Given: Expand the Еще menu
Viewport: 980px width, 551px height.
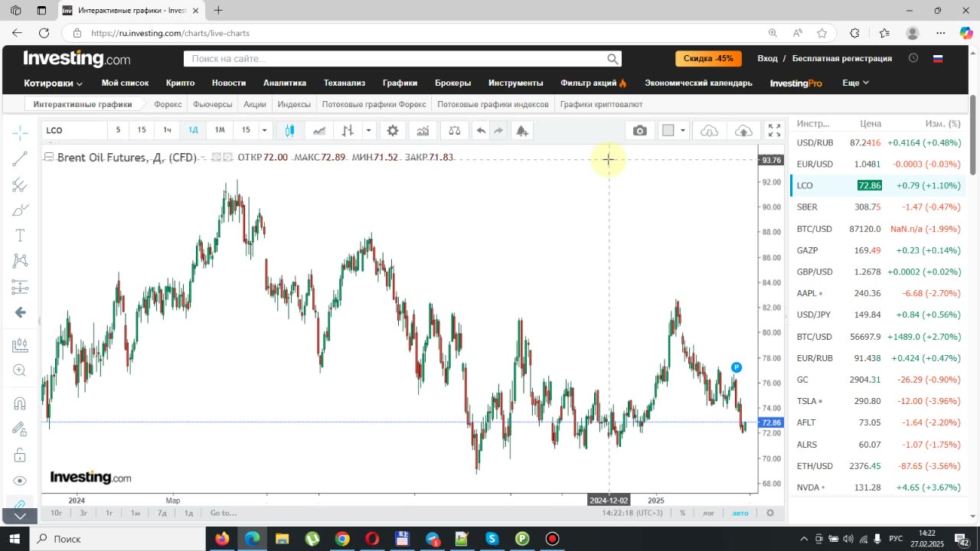Looking at the screenshot, I should [855, 83].
